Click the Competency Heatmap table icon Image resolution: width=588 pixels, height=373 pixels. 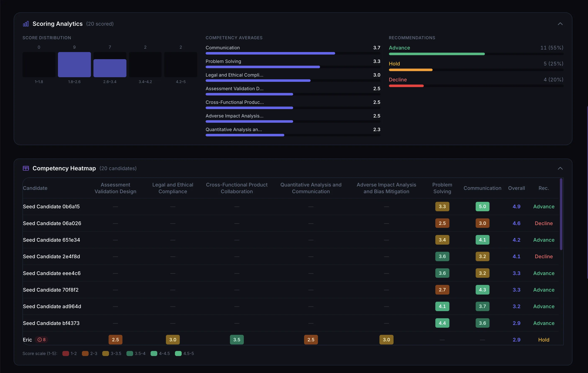[26, 168]
